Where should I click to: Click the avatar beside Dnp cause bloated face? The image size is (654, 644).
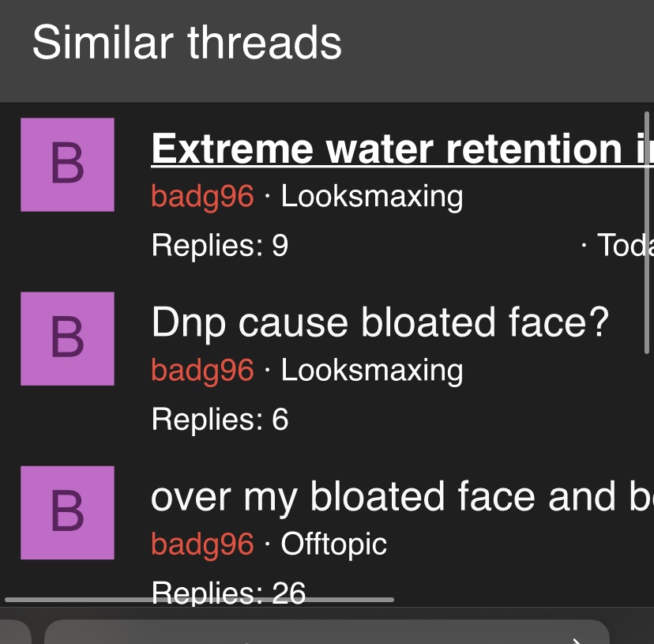[67, 338]
